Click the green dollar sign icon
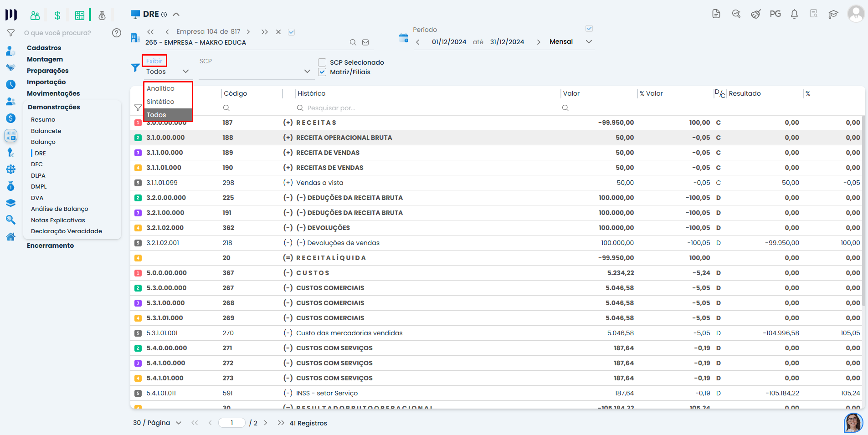The width and height of the screenshot is (868, 435). [x=57, y=15]
